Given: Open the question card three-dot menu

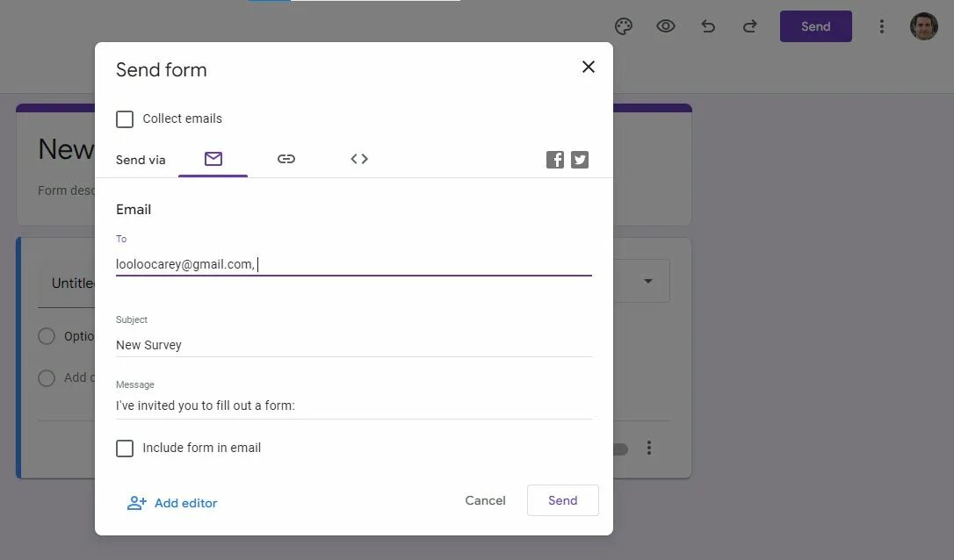Looking at the screenshot, I should (649, 449).
